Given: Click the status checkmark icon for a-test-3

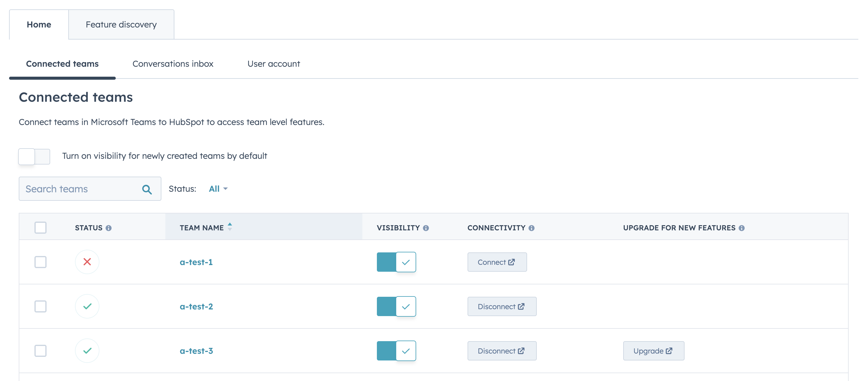Looking at the screenshot, I should 87,350.
